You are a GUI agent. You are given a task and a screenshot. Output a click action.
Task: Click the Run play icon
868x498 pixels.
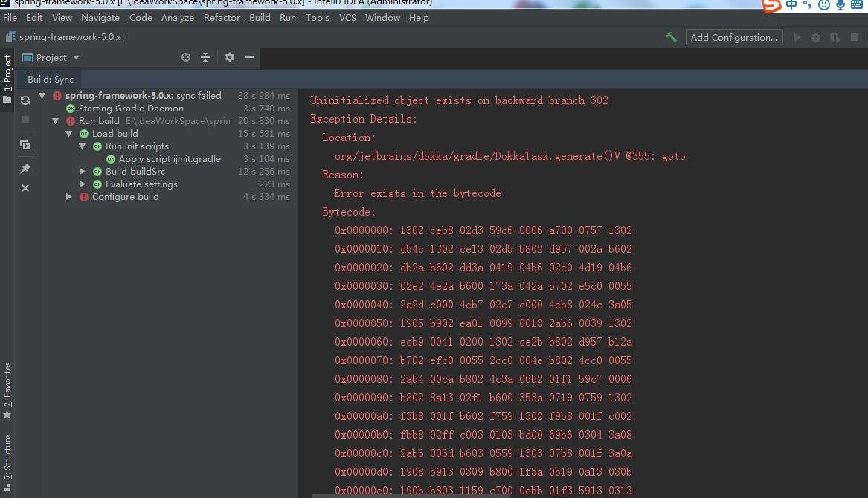tap(797, 37)
